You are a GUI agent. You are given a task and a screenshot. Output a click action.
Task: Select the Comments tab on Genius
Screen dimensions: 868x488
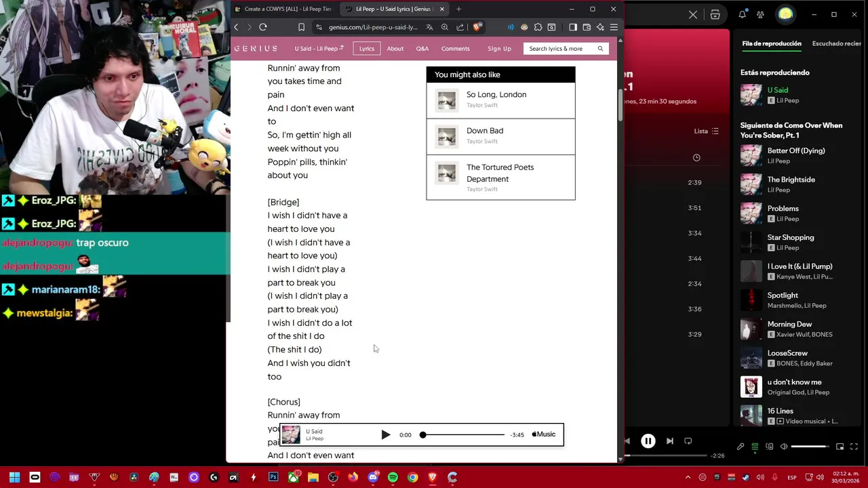(456, 49)
